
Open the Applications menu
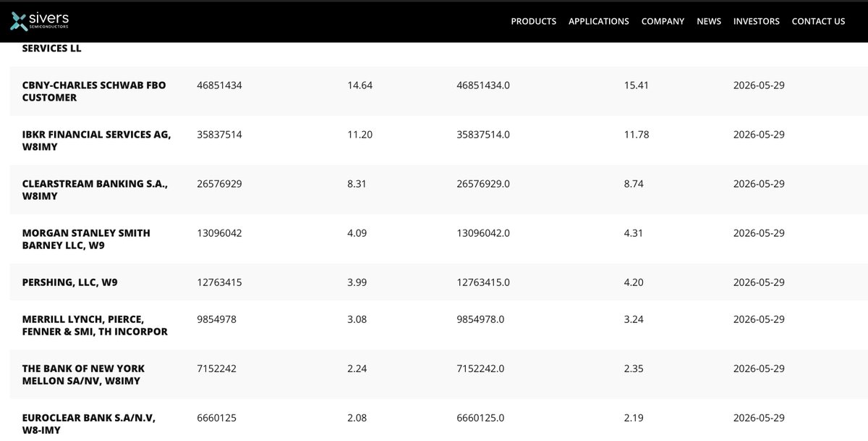coord(599,22)
